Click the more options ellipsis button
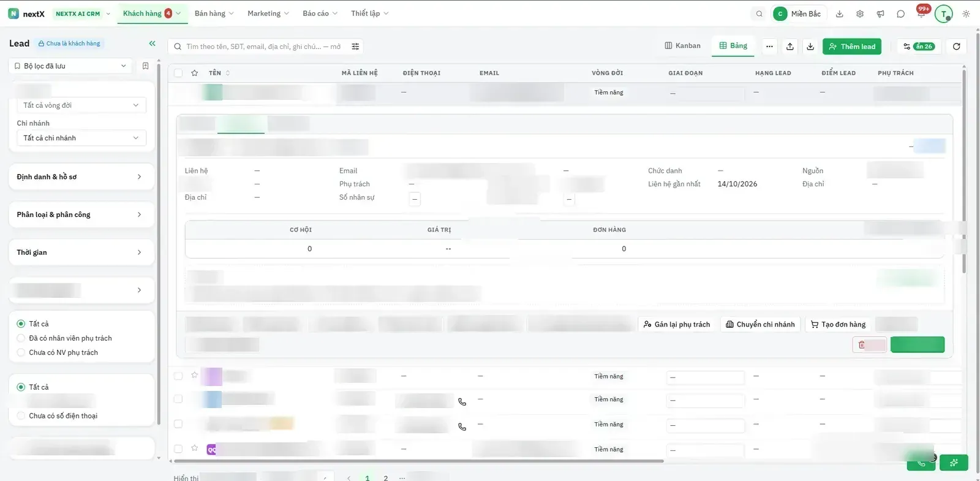This screenshot has height=481, width=980. coord(769,46)
